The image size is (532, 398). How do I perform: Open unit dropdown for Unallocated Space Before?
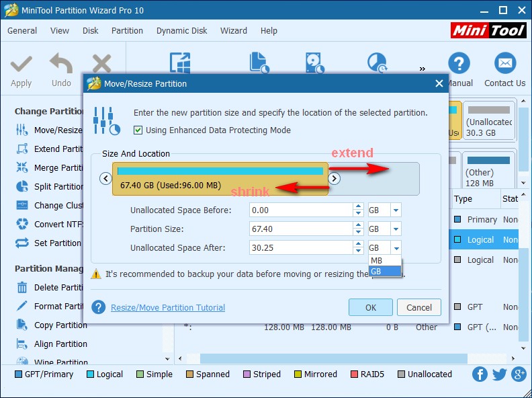396,210
